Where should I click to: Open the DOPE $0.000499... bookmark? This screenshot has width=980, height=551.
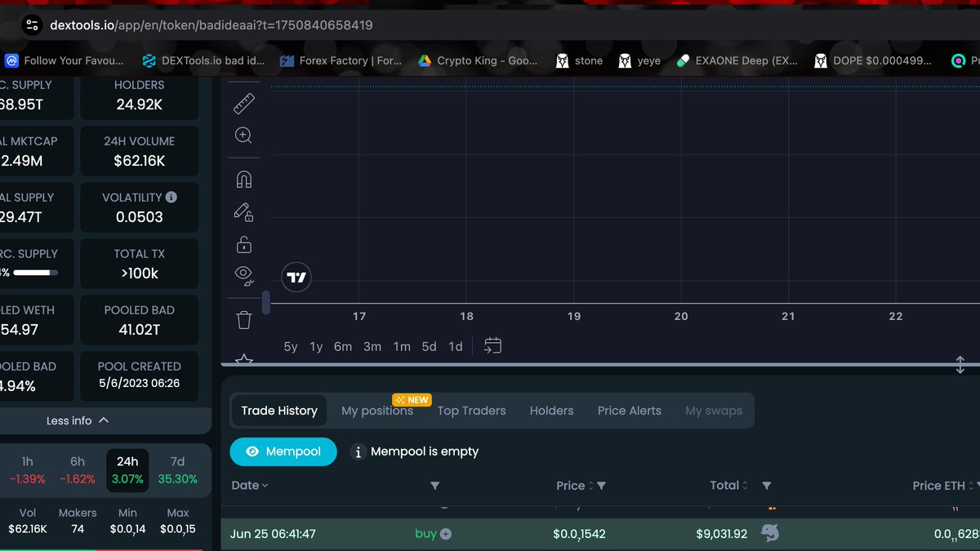point(873,60)
